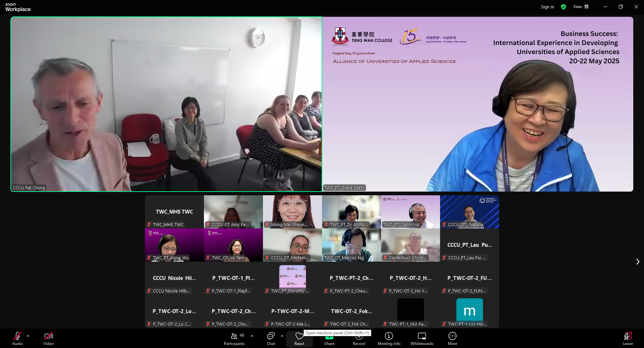Image resolution: width=644 pixels, height=348 pixels.
Task: Click the Record button
Action: coord(359,339)
